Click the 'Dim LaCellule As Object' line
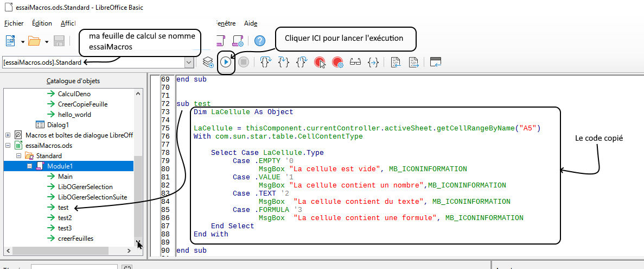This screenshot has width=644, height=269. click(244, 112)
